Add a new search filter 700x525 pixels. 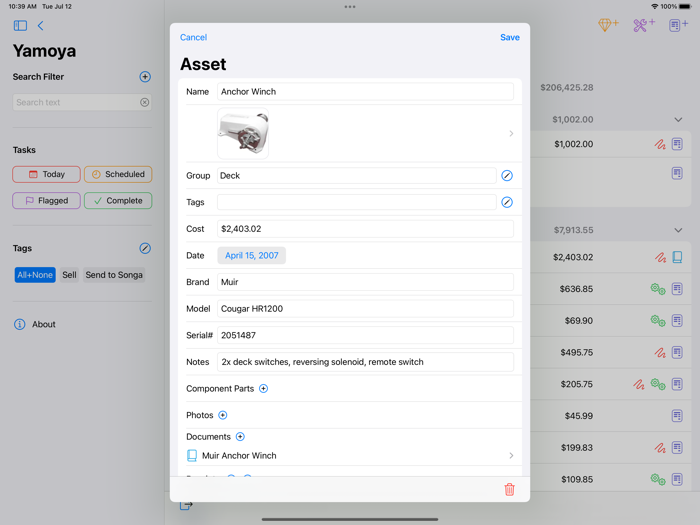145,77
